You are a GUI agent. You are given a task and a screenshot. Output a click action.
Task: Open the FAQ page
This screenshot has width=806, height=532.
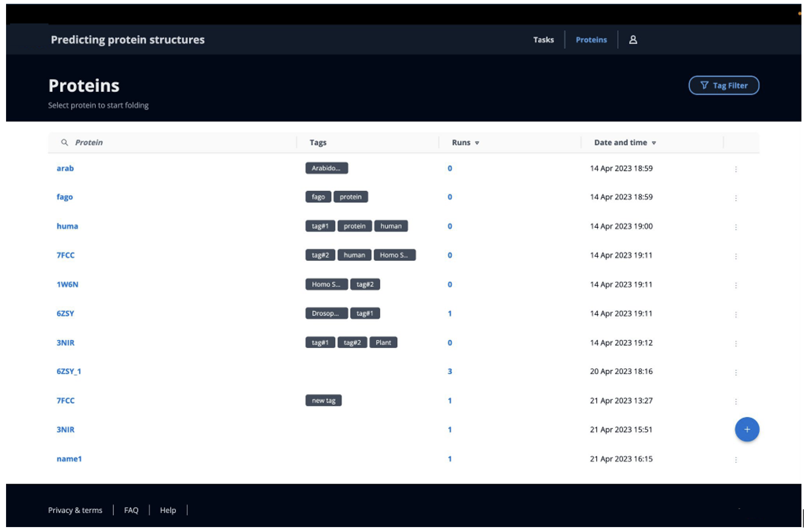point(131,510)
